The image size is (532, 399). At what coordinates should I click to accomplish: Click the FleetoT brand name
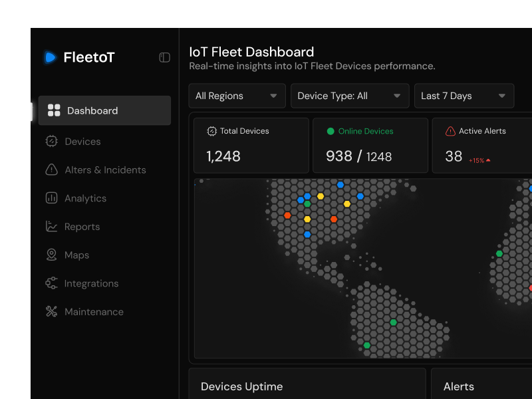click(89, 57)
